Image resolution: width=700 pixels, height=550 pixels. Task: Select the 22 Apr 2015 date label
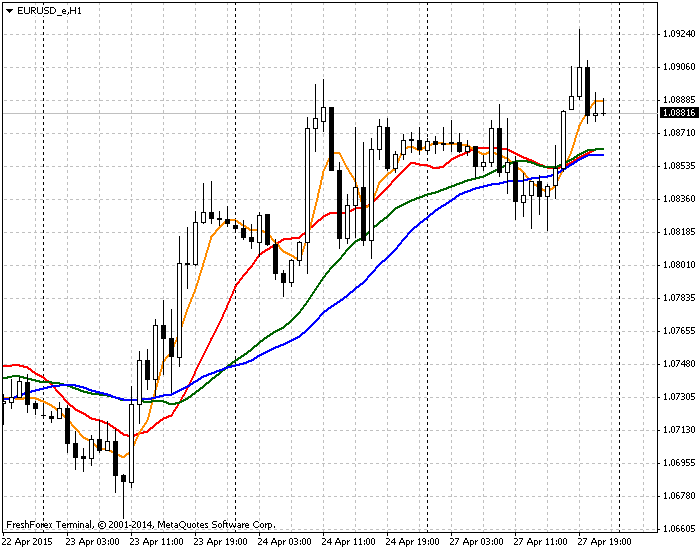[27, 542]
